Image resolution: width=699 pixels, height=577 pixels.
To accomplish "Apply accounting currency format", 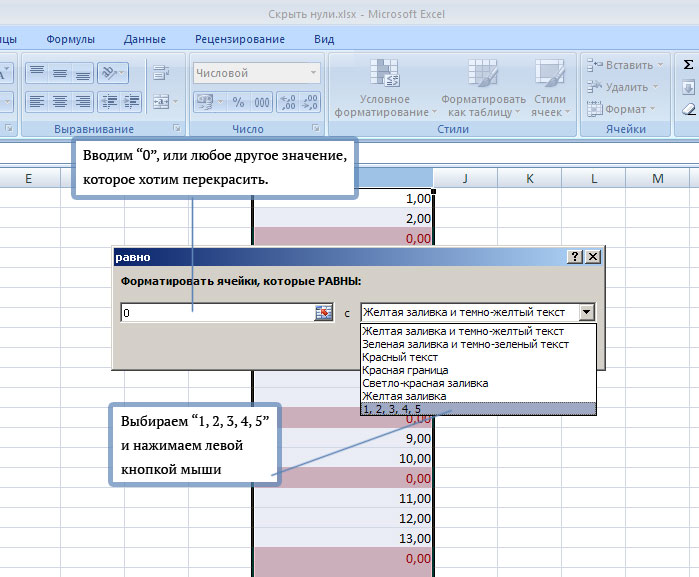I will coord(205,102).
